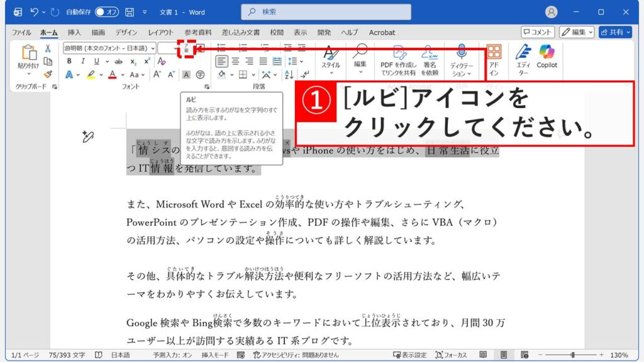Toggle bold formatting with the B icon
644x362 pixels.
[68, 61]
